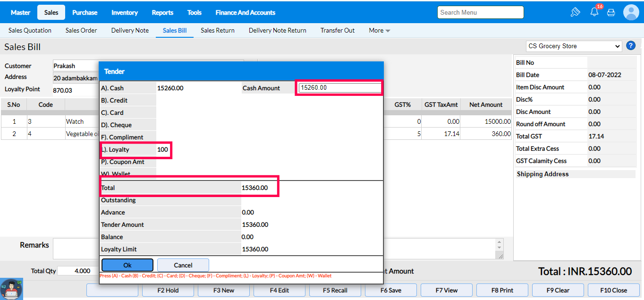This screenshot has height=300, width=644.
Task: Open the notifications bell
Action: pyautogui.click(x=594, y=12)
